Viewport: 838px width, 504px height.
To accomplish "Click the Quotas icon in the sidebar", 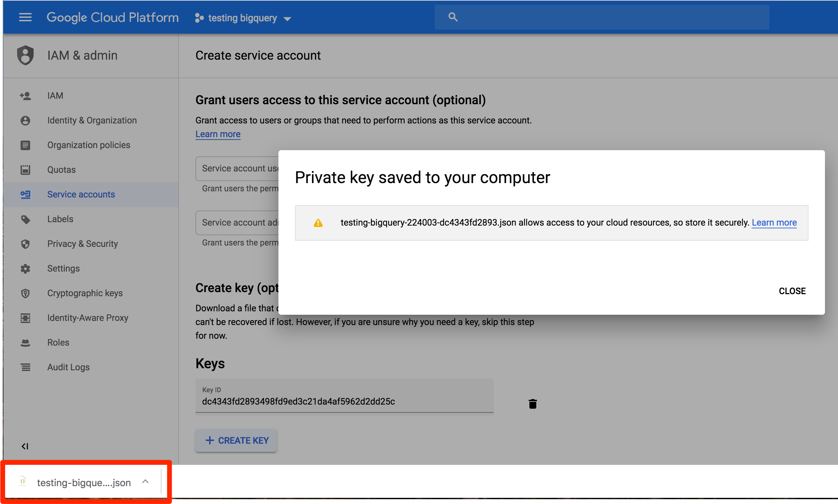I will click(x=25, y=170).
